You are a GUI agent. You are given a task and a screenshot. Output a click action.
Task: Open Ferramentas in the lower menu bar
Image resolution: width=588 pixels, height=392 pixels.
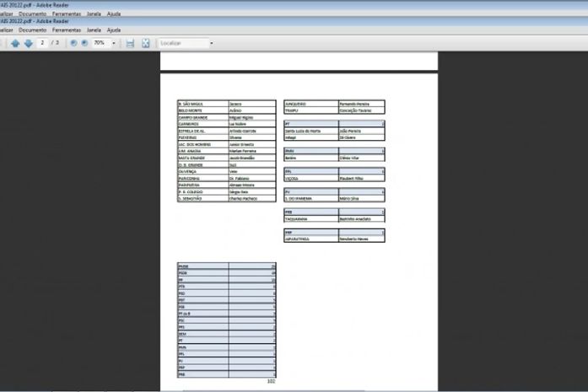[67, 30]
